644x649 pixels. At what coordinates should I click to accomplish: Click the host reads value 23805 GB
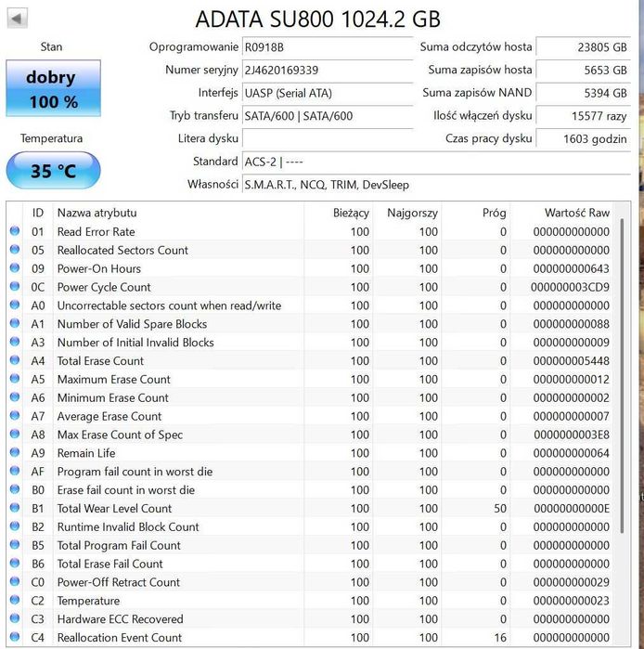[x=583, y=47]
